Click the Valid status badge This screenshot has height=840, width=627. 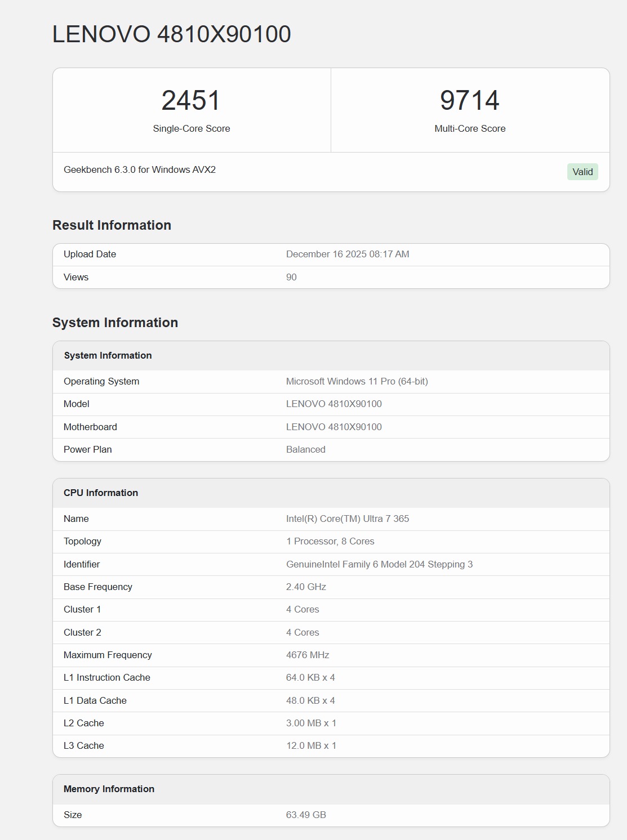[x=582, y=172]
